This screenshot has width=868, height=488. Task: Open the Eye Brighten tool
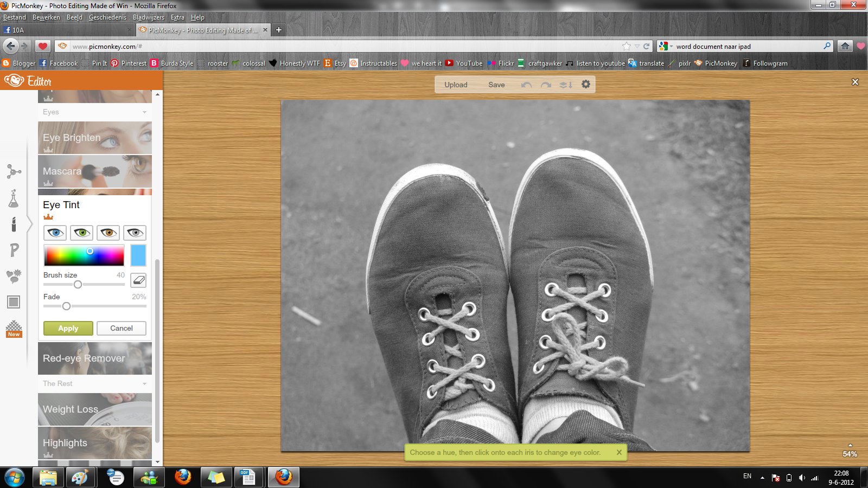95,138
